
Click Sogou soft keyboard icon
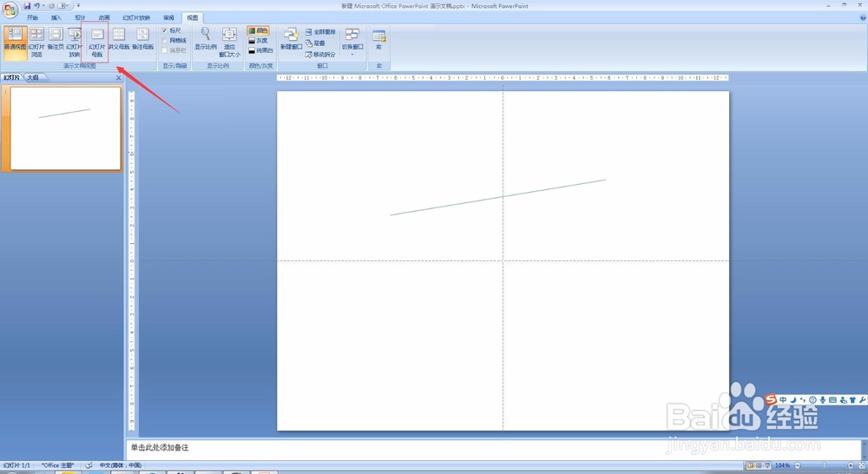point(832,399)
